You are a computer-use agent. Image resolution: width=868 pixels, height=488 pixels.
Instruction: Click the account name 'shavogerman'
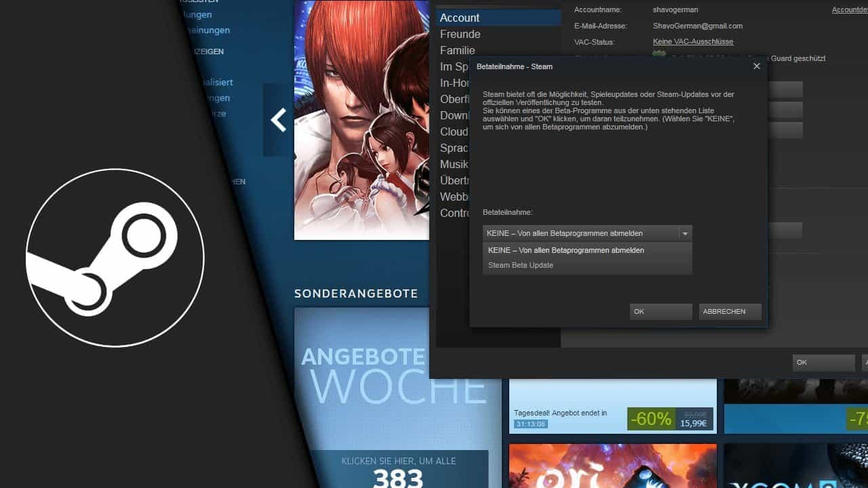(x=675, y=10)
